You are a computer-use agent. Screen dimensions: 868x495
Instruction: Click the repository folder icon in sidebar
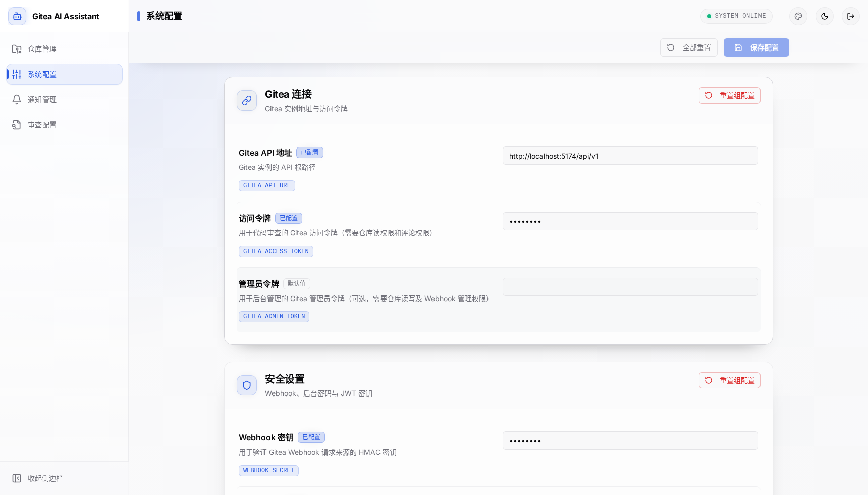tap(17, 49)
